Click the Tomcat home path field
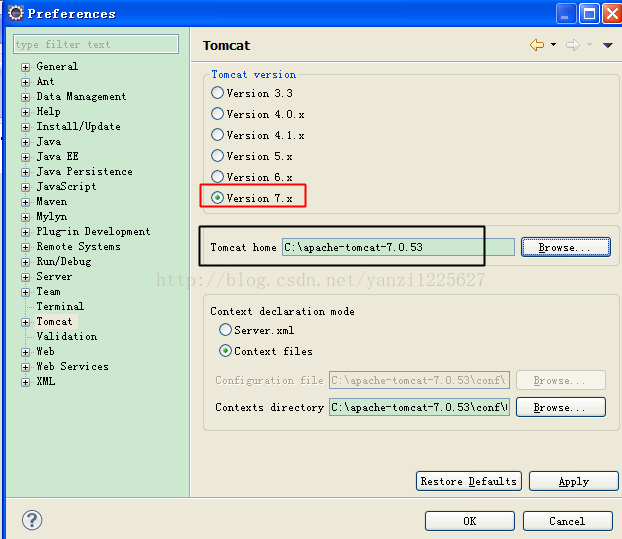 398,247
